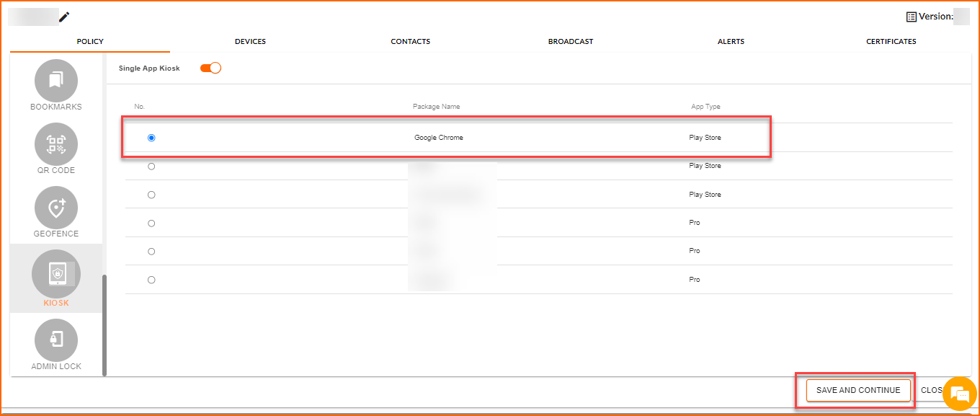Open the orange chat support bubble

point(958,393)
